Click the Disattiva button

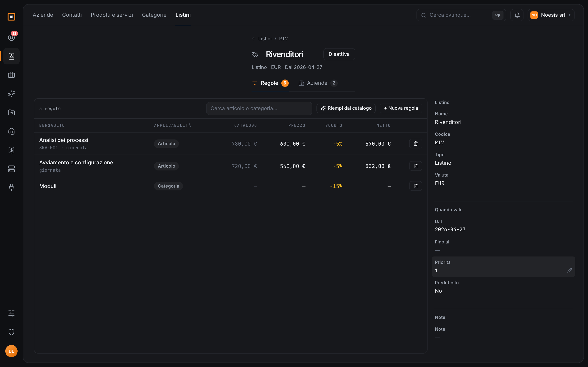pyautogui.click(x=339, y=54)
